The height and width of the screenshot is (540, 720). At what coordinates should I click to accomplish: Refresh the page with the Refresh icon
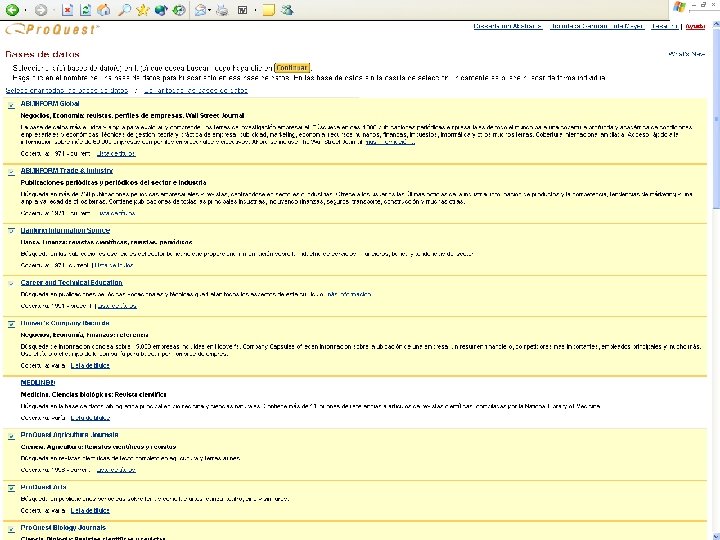(85, 10)
